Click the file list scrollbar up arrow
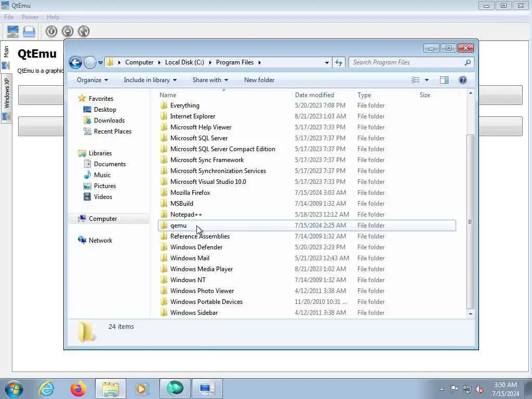This screenshot has width=532, height=399. pos(470,94)
